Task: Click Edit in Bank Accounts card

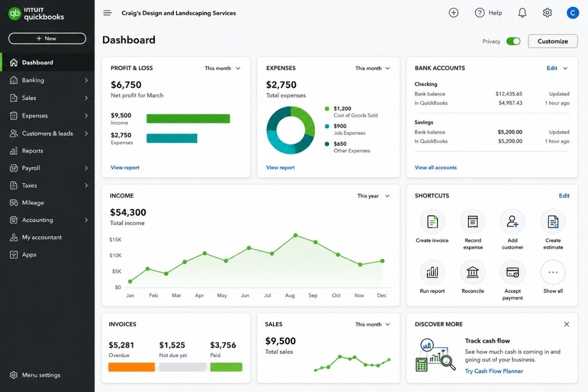Action: tap(552, 68)
